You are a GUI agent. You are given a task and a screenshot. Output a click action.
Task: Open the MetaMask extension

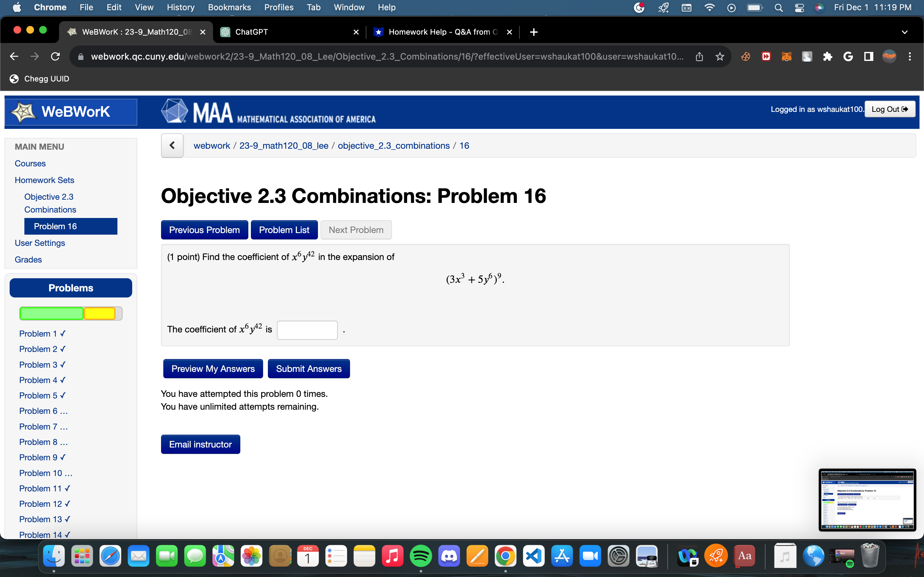pos(787,56)
